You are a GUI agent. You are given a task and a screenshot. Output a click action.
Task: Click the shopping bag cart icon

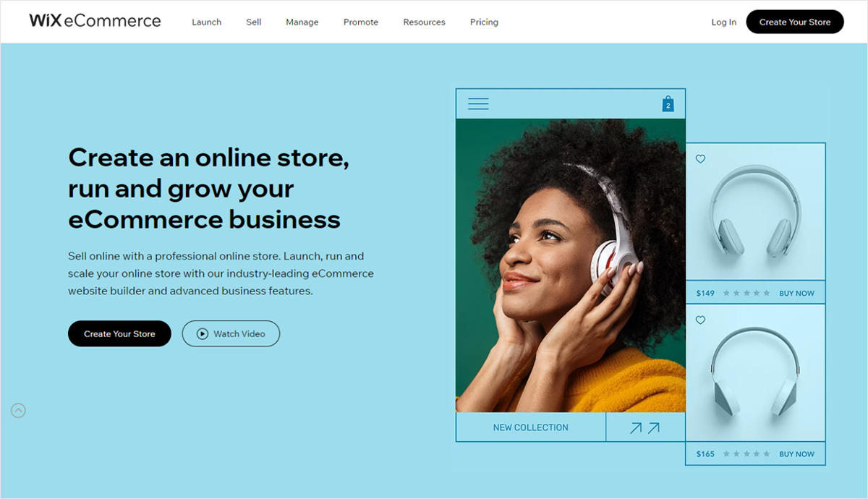(x=668, y=104)
